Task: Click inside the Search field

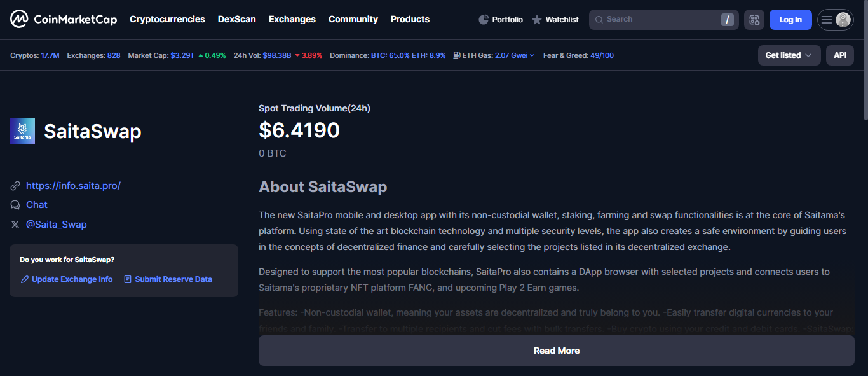Action: click(654, 19)
